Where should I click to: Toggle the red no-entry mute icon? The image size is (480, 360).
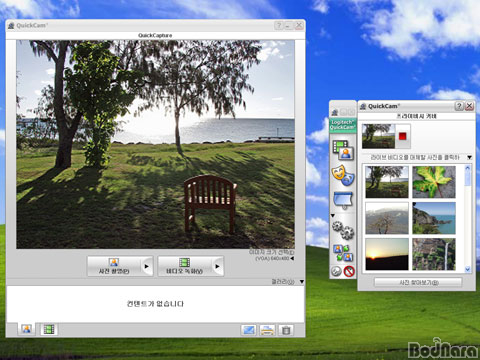(x=349, y=271)
